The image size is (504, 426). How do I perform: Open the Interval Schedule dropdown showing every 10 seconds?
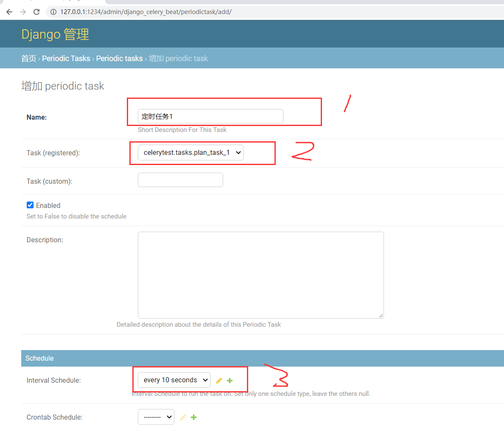[x=174, y=380]
